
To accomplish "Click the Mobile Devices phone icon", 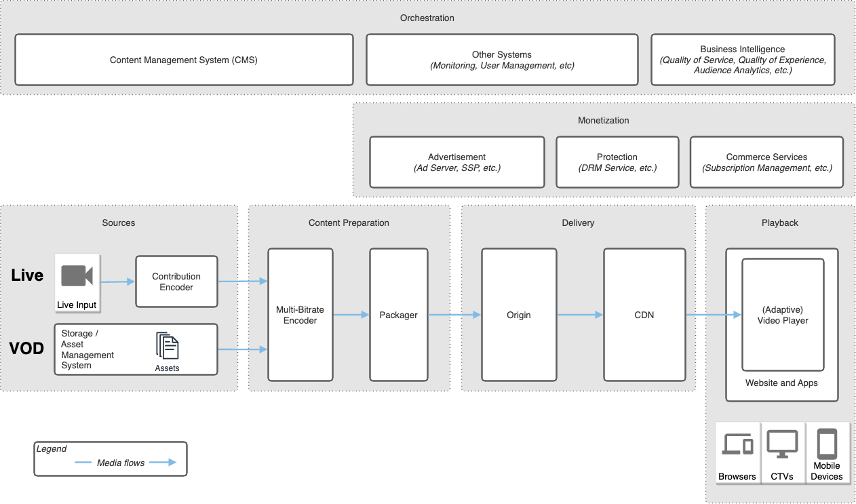I will tap(827, 444).
